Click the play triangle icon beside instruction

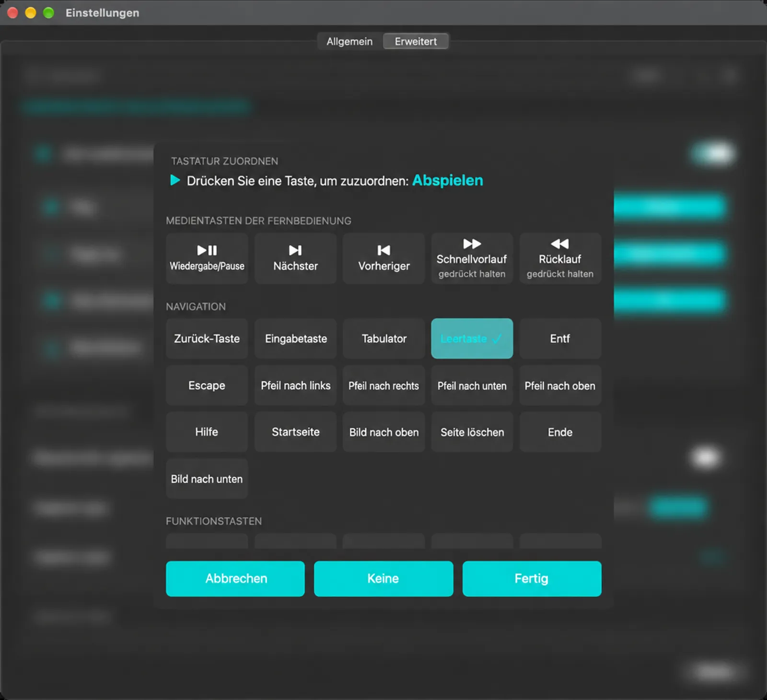(x=175, y=180)
